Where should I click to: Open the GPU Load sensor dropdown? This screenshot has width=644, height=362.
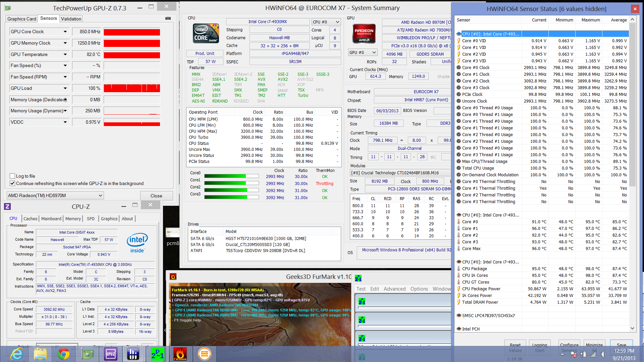(65, 88)
